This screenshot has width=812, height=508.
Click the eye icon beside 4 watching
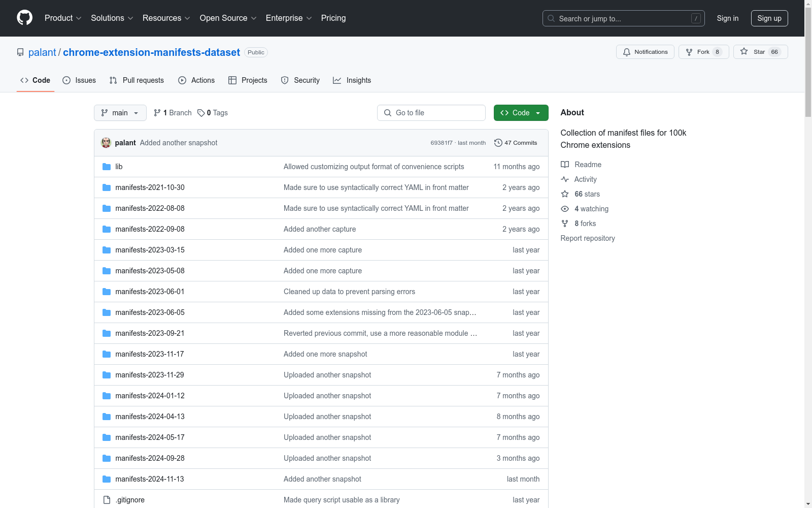(x=565, y=209)
